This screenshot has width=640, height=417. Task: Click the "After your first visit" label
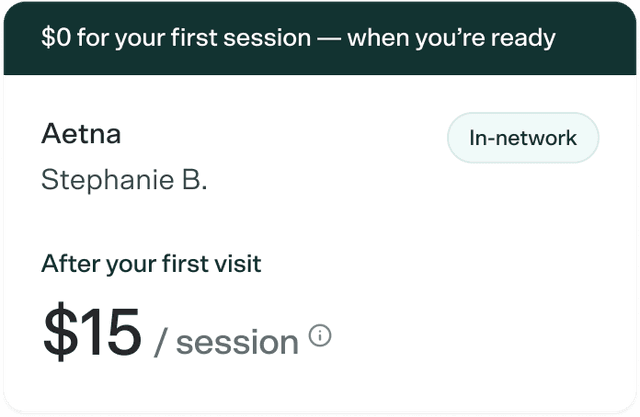point(151,265)
